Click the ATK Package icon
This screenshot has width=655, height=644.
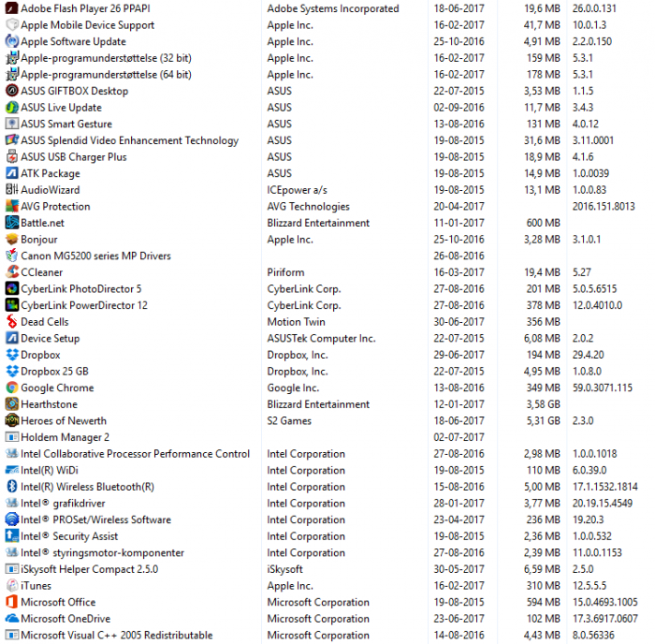click(11, 173)
